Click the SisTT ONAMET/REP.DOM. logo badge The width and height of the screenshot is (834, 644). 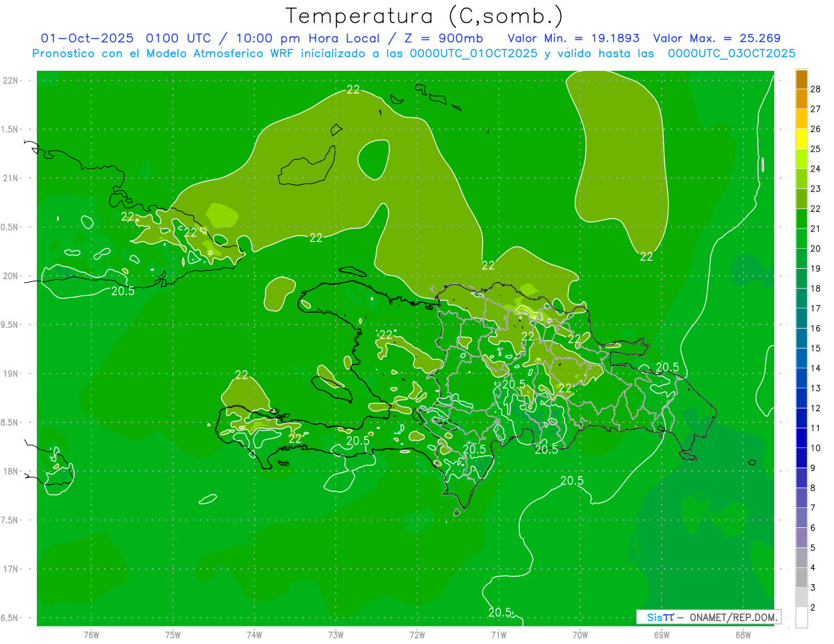click(708, 617)
